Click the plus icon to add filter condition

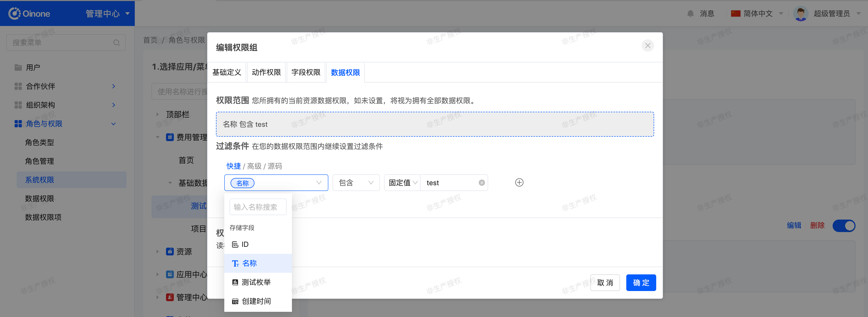[x=519, y=182]
